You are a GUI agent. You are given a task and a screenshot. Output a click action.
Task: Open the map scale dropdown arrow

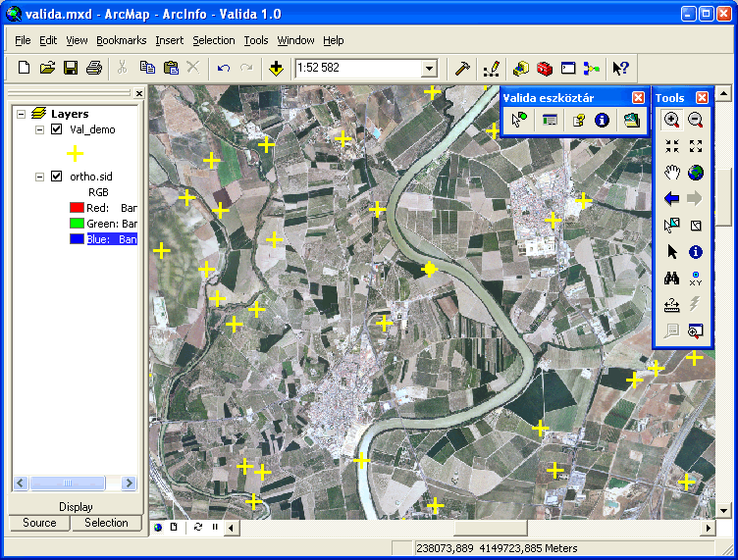coord(429,69)
